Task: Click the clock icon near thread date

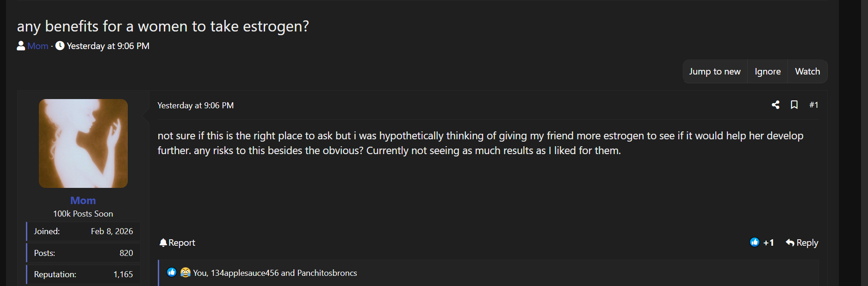Action: coord(60,46)
